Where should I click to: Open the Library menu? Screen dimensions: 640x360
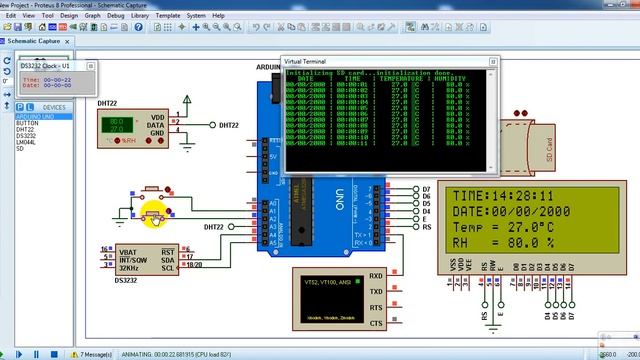[140, 16]
